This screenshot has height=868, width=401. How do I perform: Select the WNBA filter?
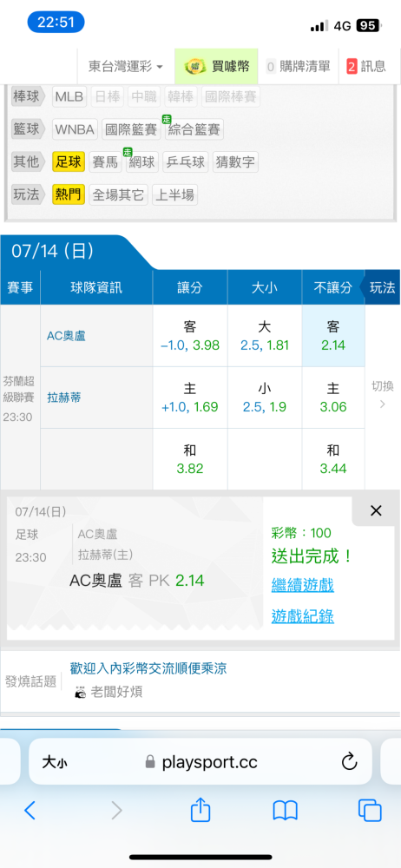point(76,129)
